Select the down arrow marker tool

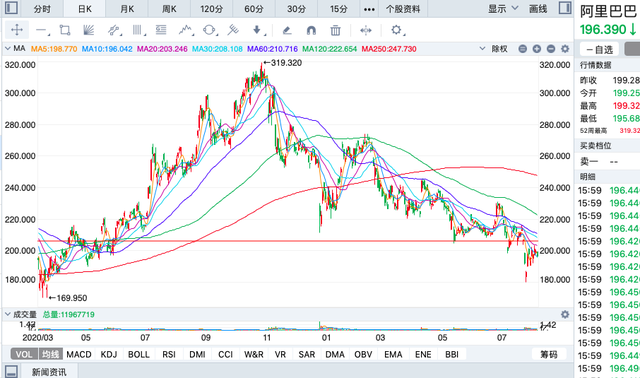(x=257, y=30)
